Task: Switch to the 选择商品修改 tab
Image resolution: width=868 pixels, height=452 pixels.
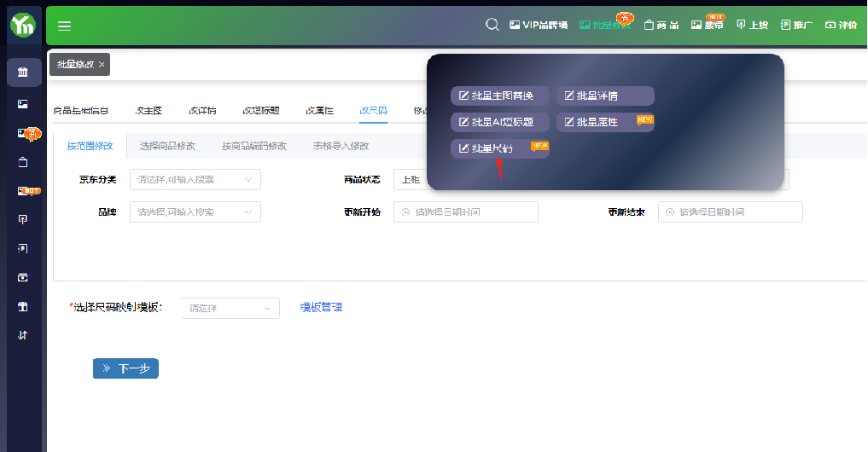Action: tap(167, 146)
